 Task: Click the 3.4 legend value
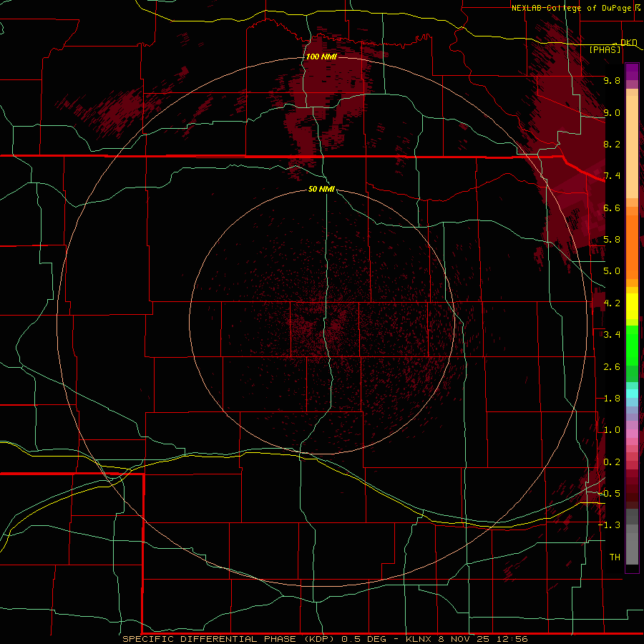[x=612, y=335]
